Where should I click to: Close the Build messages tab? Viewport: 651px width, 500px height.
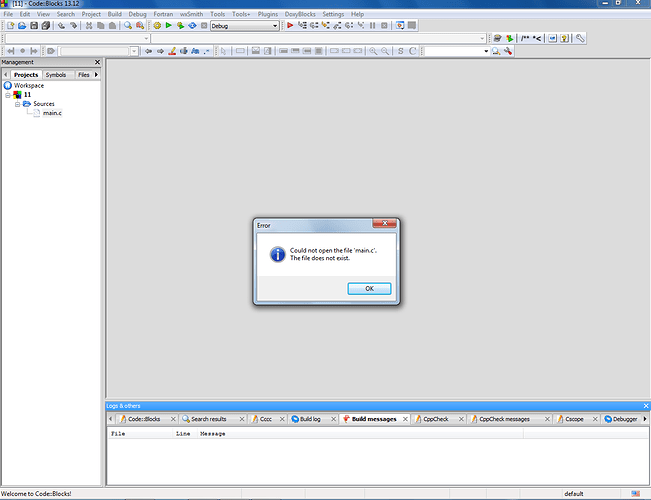[x=405, y=419]
